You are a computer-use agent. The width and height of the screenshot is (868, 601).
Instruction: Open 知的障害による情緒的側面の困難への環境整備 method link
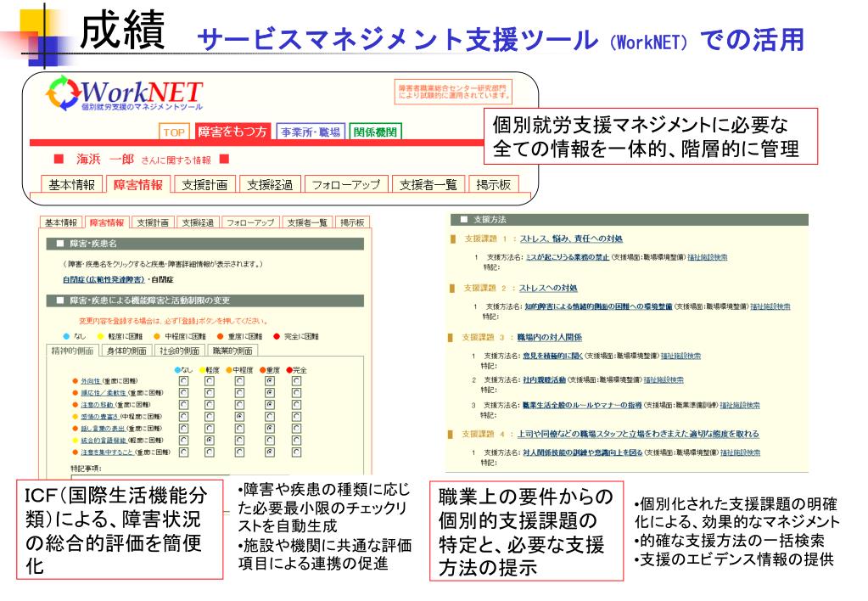(598, 306)
